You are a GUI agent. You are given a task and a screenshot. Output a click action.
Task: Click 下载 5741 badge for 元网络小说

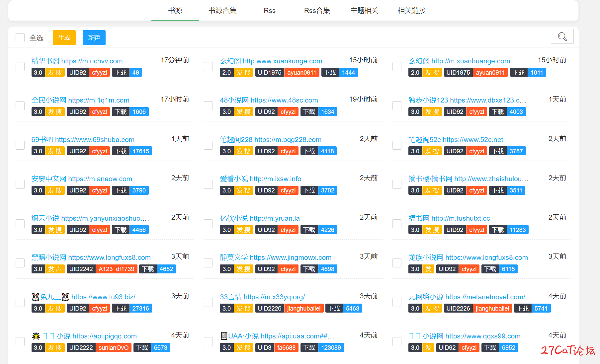[532, 308]
